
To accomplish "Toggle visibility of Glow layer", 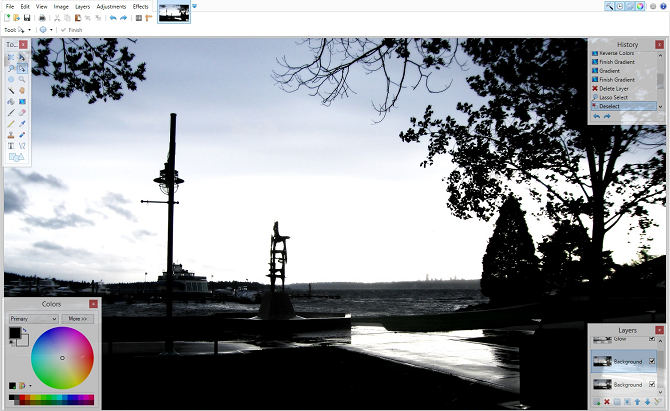I will click(652, 339).
